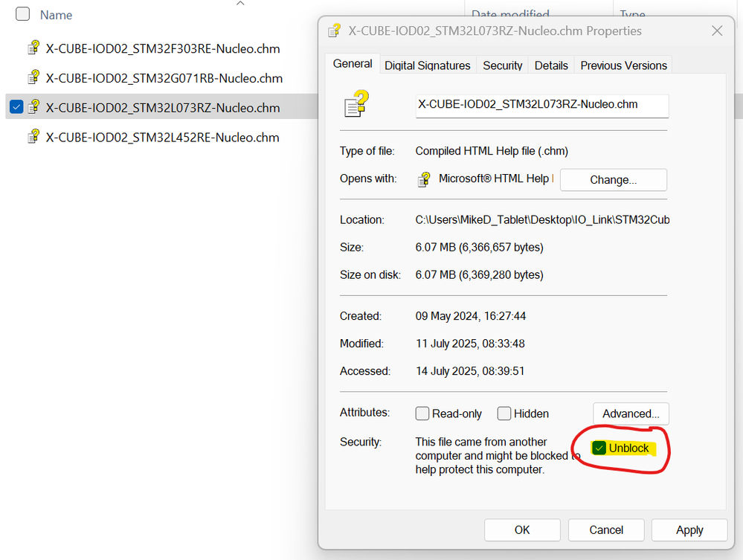The height and width of the screenshot is (560, 743).
Task: Select file X-CUBE-IOD02_STM32G071RB-Nucleo.chm
Action: tap(164, 78)
